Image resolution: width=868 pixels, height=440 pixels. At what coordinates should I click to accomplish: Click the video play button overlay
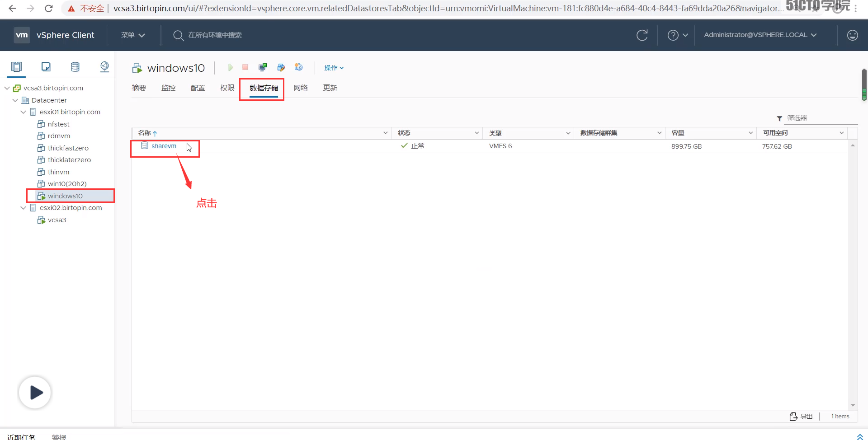click(x=35, y=392)
